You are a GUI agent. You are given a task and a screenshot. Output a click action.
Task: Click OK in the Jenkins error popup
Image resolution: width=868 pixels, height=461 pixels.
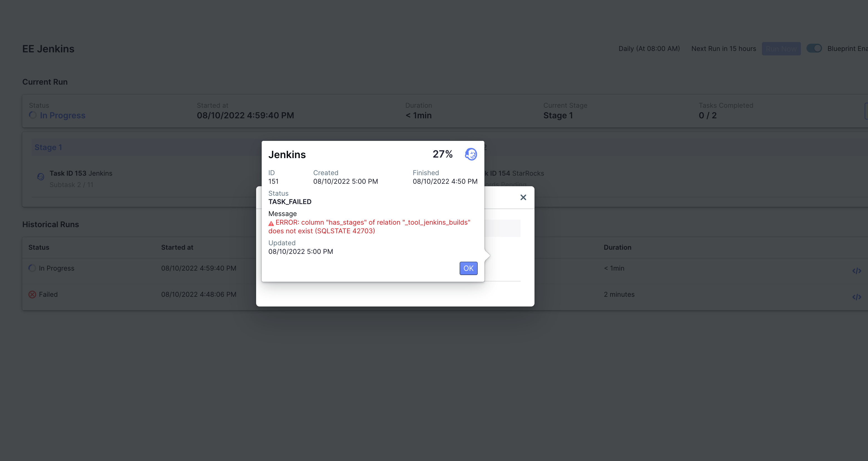468,268
